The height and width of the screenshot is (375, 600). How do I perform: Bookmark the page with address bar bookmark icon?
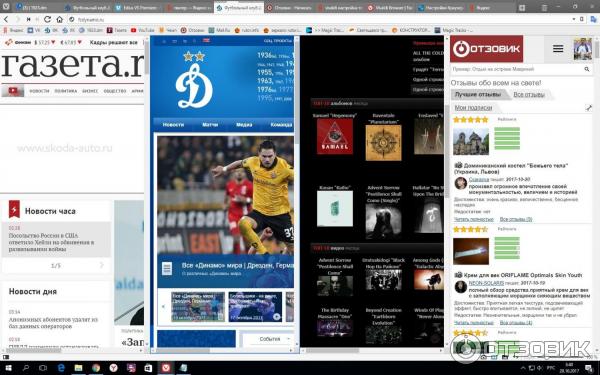582,19
